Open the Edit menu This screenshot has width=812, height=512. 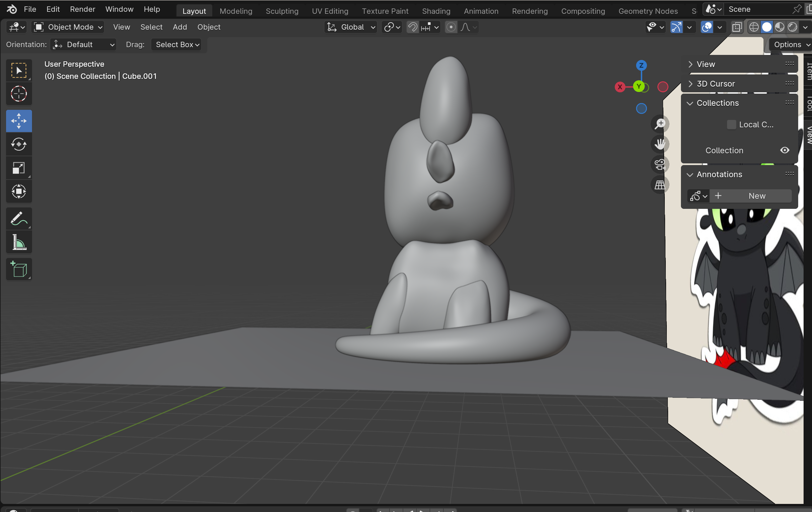[53, 9]
